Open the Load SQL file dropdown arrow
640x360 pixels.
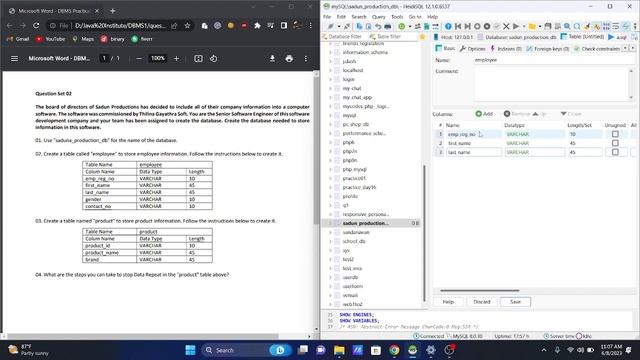tap(540, 26)
